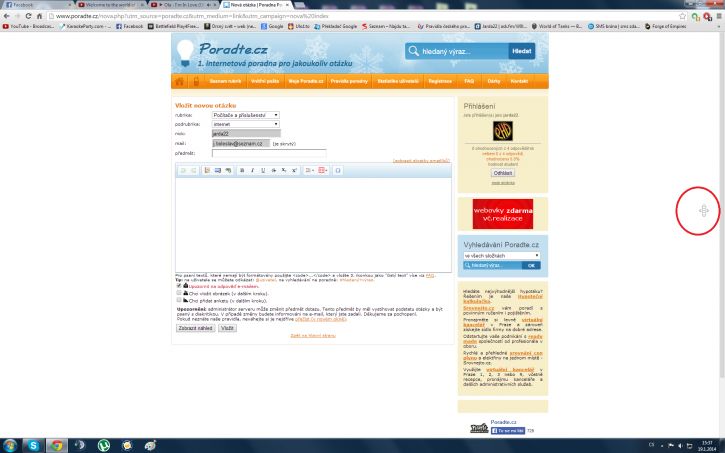This screenshot has width=725, height=453.
Task: Switch to Ola I'm In Love tab
Action: 184,5
